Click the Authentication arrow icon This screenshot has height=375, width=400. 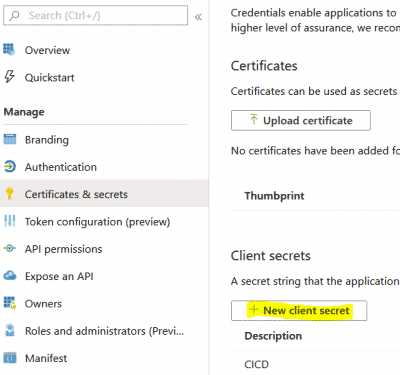(x=10, y=166)
